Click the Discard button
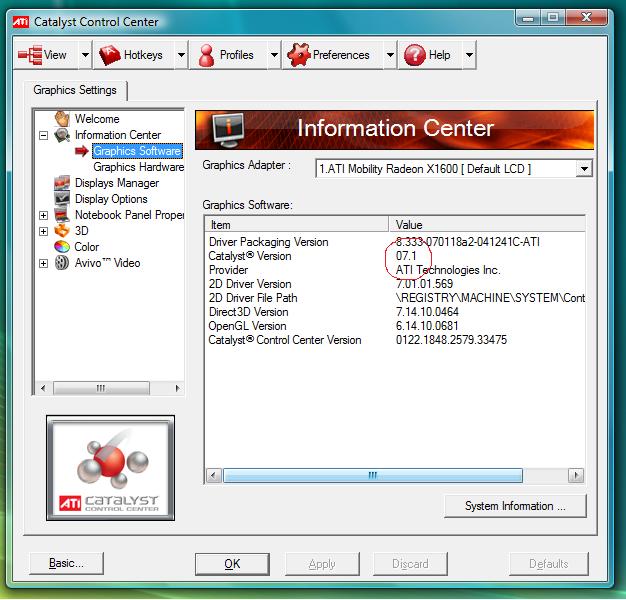The image size is (626, 600). [410, 564]
